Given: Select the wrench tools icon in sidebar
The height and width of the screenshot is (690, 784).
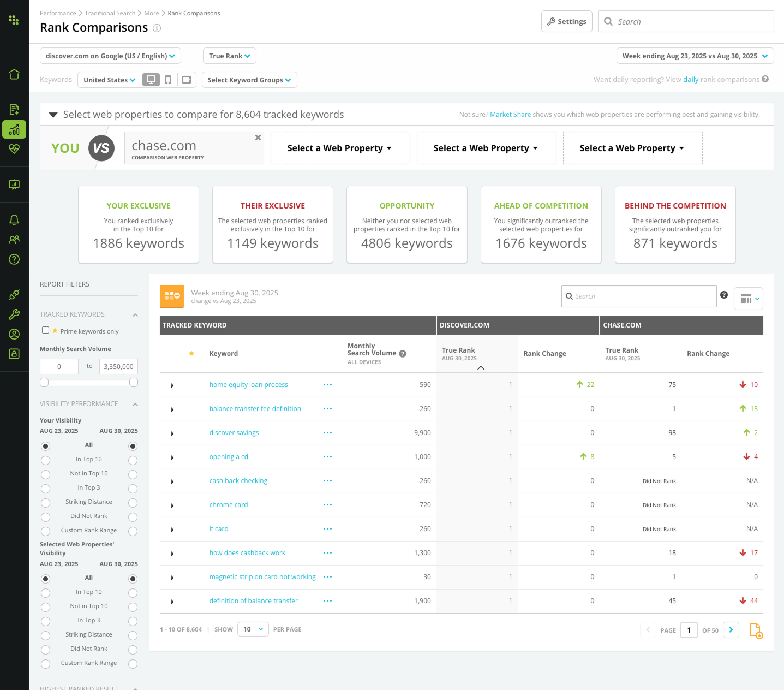Looking at the screenshot, I should coord(14,314).
